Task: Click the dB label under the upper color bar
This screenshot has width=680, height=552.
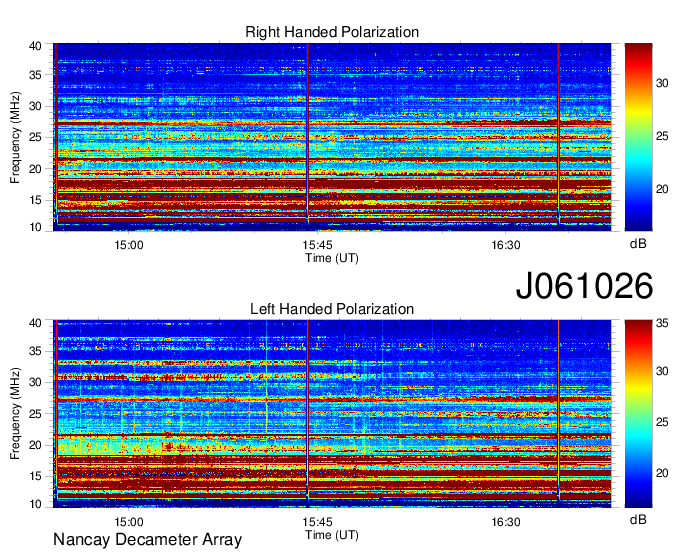Action: point(638,243)
